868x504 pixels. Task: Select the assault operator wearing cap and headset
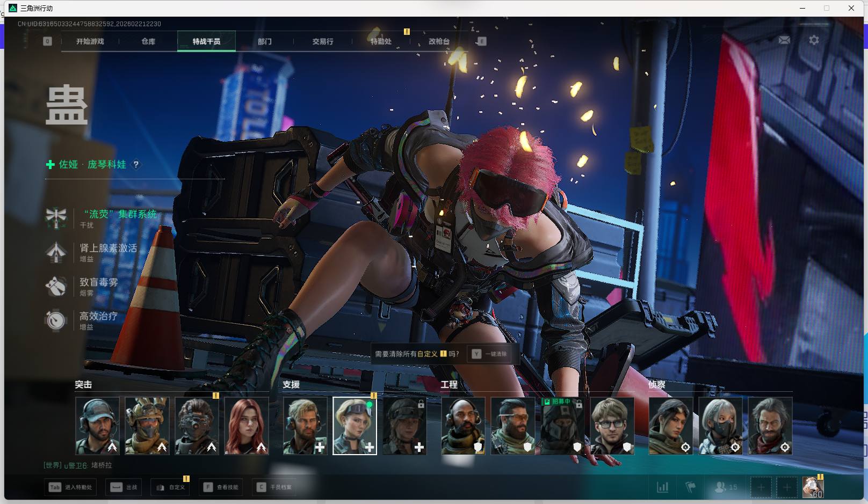[97, 426]
